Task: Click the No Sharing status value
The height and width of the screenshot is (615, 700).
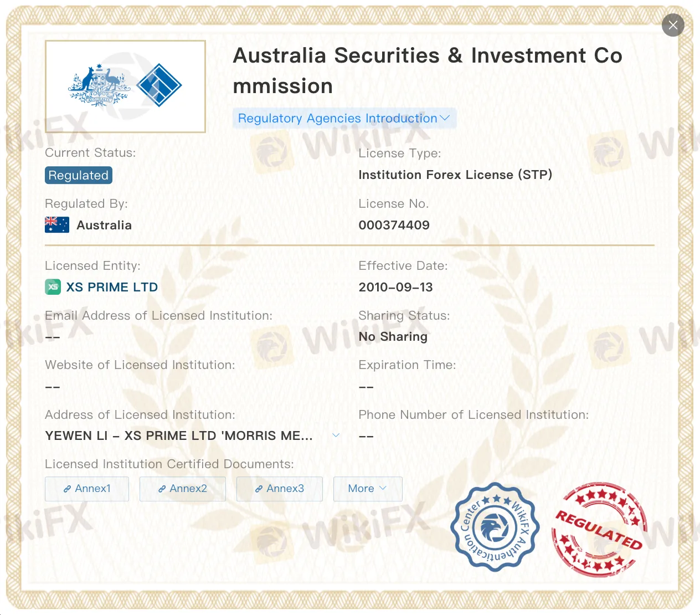Action: [x=393, y=337]
